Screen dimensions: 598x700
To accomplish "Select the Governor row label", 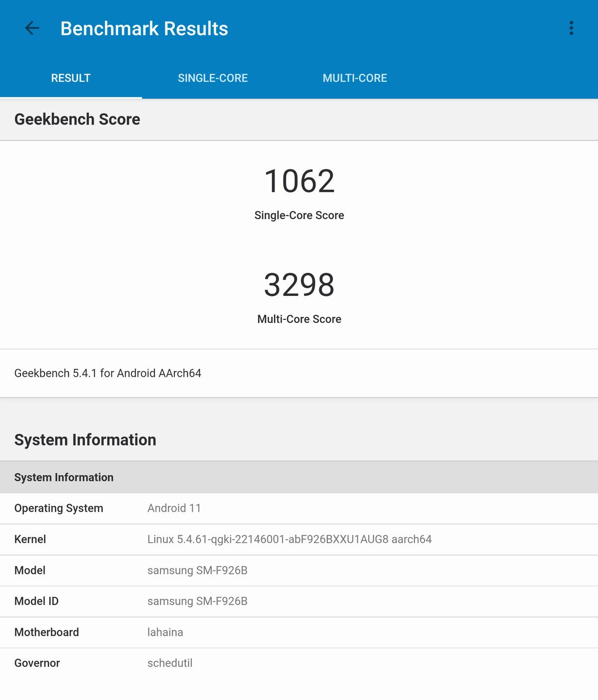I will [37, 663].
